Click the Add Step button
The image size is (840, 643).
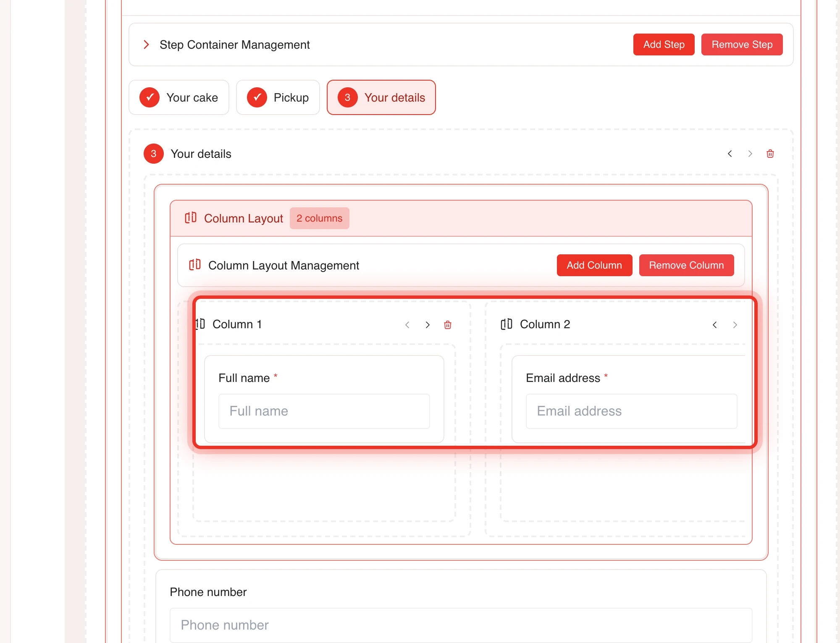tap(664, 44)
